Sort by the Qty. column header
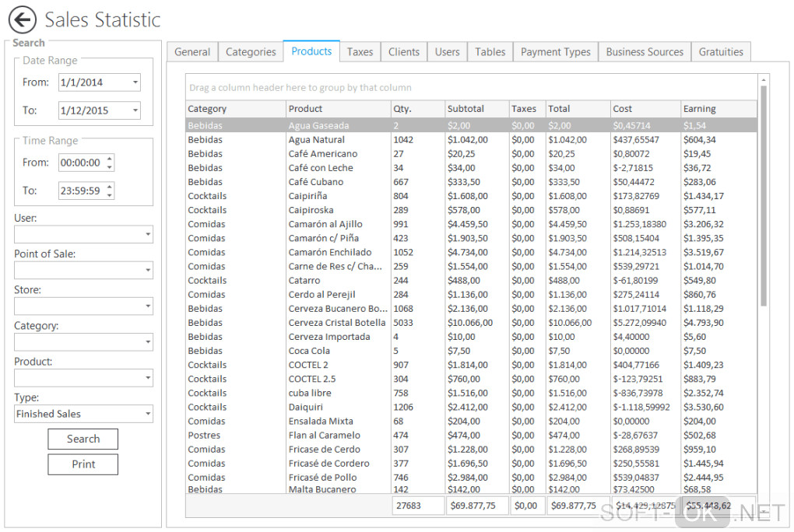794x532 pixels. coord(418,109)
